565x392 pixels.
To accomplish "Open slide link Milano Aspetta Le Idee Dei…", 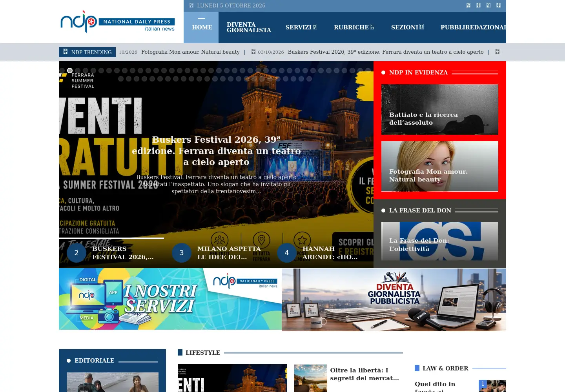I will 229,253.
